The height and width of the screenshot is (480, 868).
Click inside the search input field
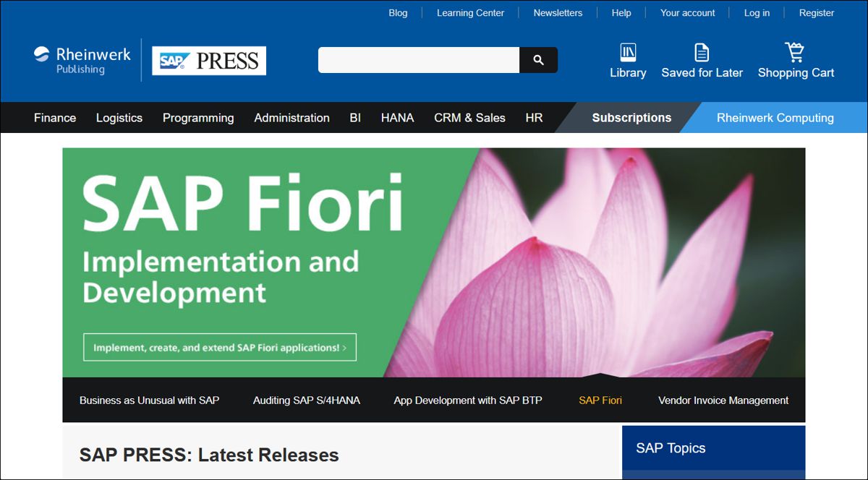pyautogui.click(x=418, y=60)
